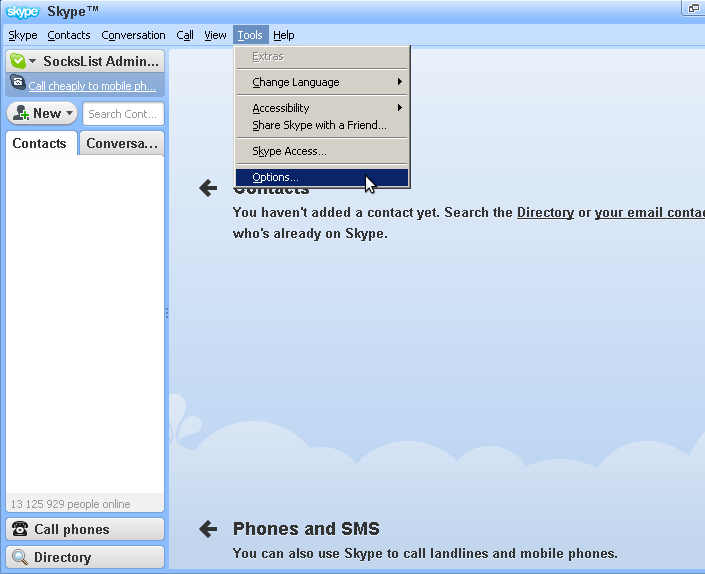This screenshot has height=574, width=705.
Task: Follow the Call cheaply to mobile link
Action: (92, 86)
